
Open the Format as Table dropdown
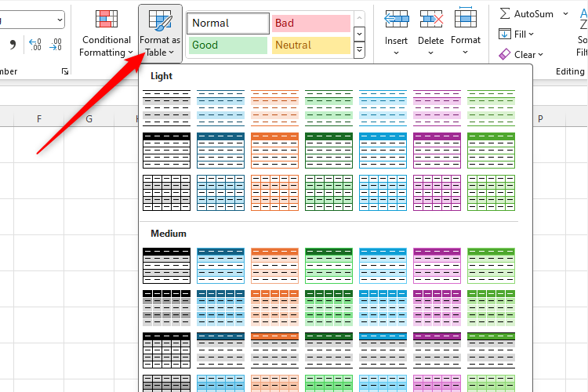pos(160,33)
